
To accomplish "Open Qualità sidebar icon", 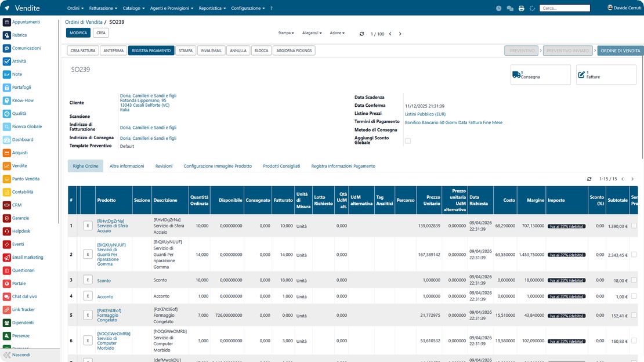I will click(6, 114).
